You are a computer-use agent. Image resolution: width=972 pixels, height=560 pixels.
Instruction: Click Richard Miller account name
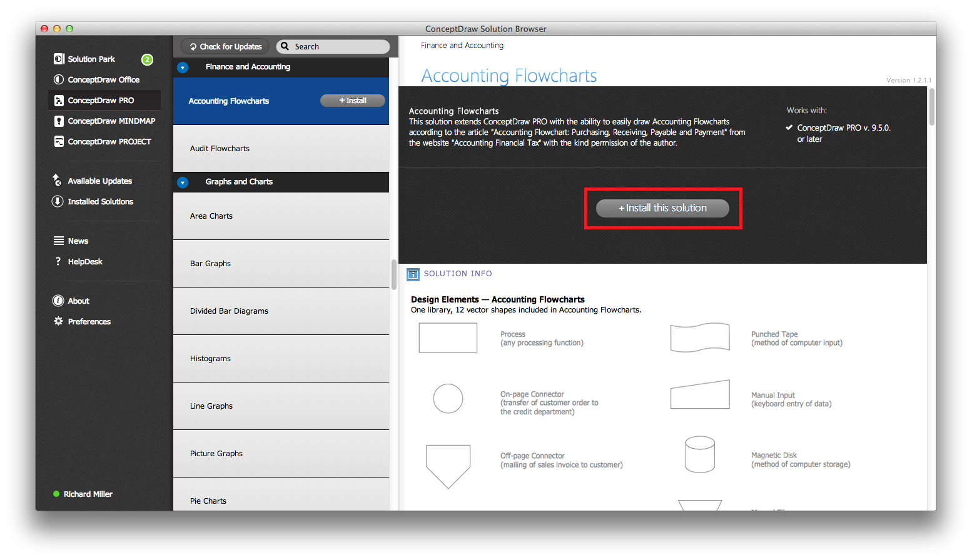click(x=88, y=494)
